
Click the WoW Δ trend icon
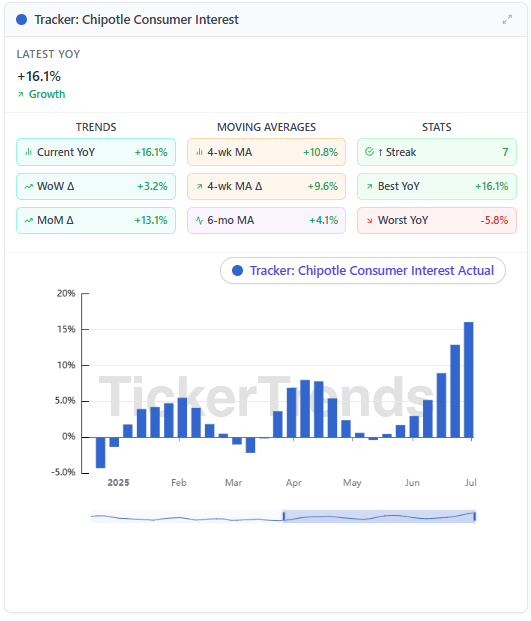[x=29, y=186]
